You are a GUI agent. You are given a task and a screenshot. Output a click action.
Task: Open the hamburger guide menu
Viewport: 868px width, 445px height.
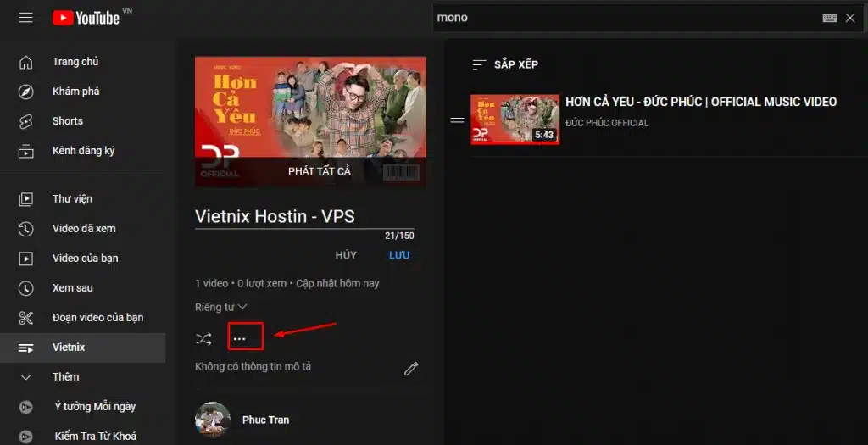click(25, 18)
